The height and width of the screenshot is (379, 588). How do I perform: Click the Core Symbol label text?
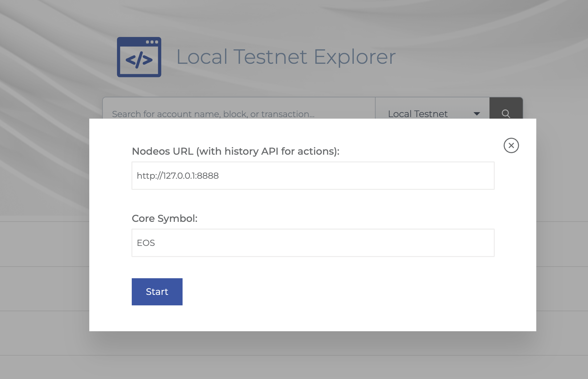pyautogui.click(x=165, y=218)
